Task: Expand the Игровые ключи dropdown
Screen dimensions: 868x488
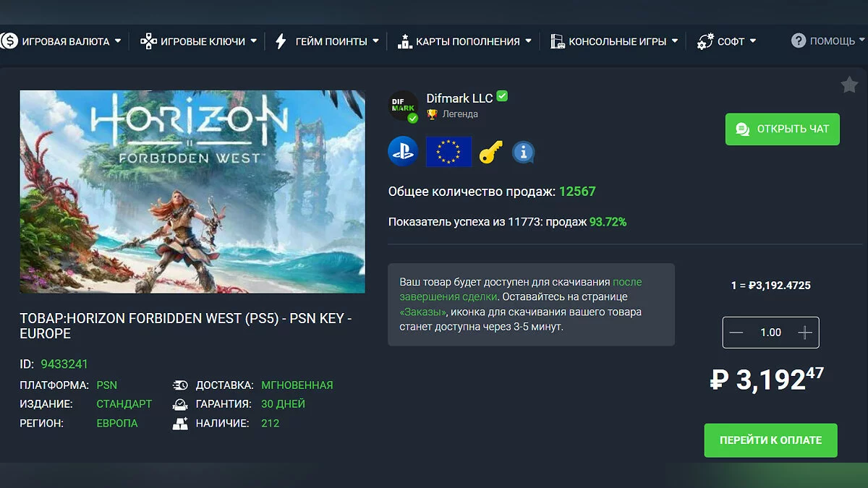Action: (198, 41)
